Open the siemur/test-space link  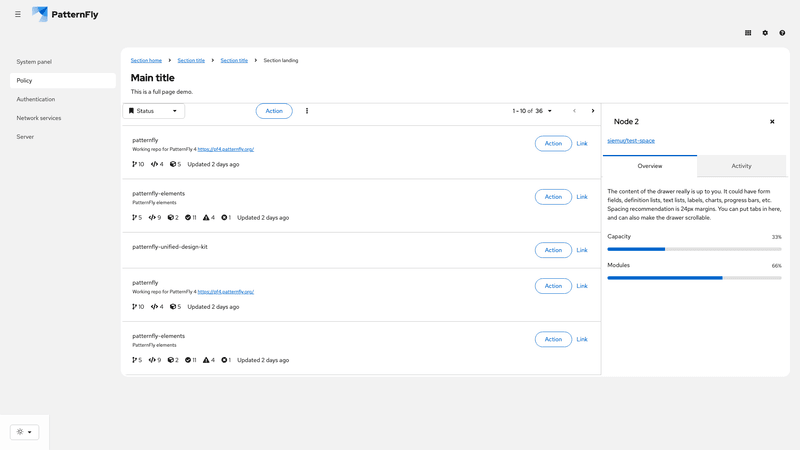click(x=631, y=140)
